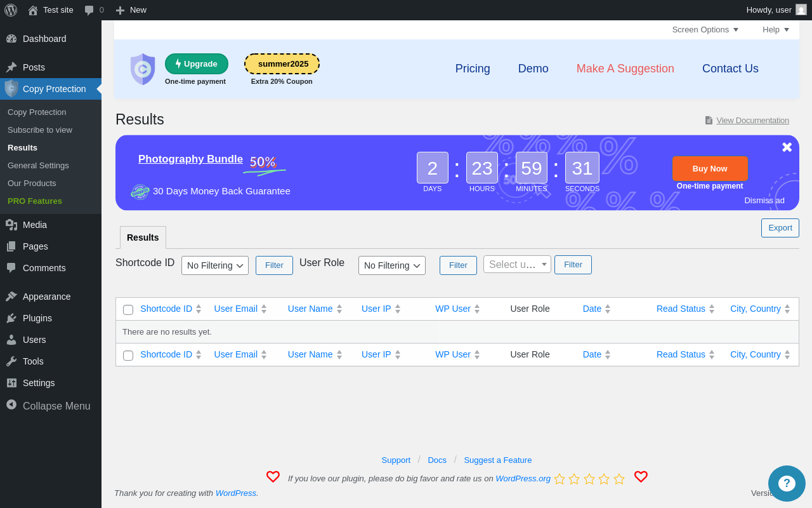Open the User Role No Filtering dropdown

pyautogui.click(x=392, y=265)
